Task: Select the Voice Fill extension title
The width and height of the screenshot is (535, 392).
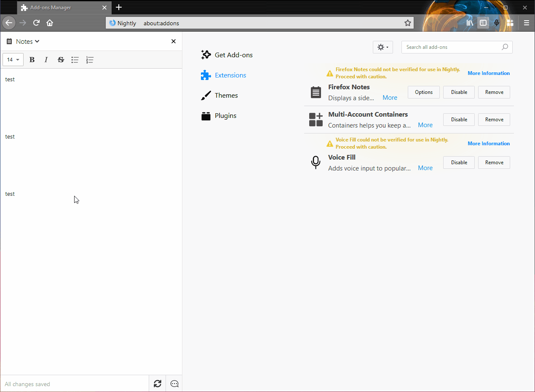Action: coord(342,157)
